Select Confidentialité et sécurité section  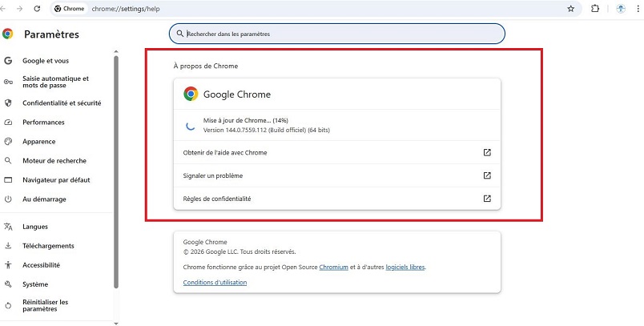pos(62,103)
